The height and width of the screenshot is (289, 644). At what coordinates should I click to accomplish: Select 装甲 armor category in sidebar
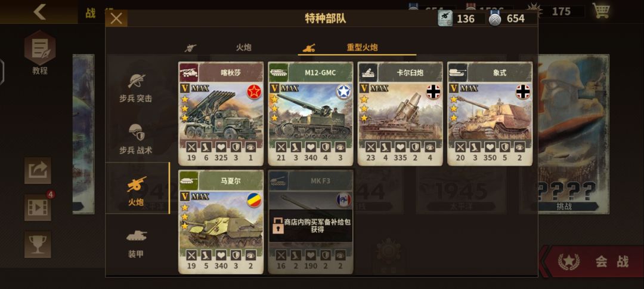[135, 244]
